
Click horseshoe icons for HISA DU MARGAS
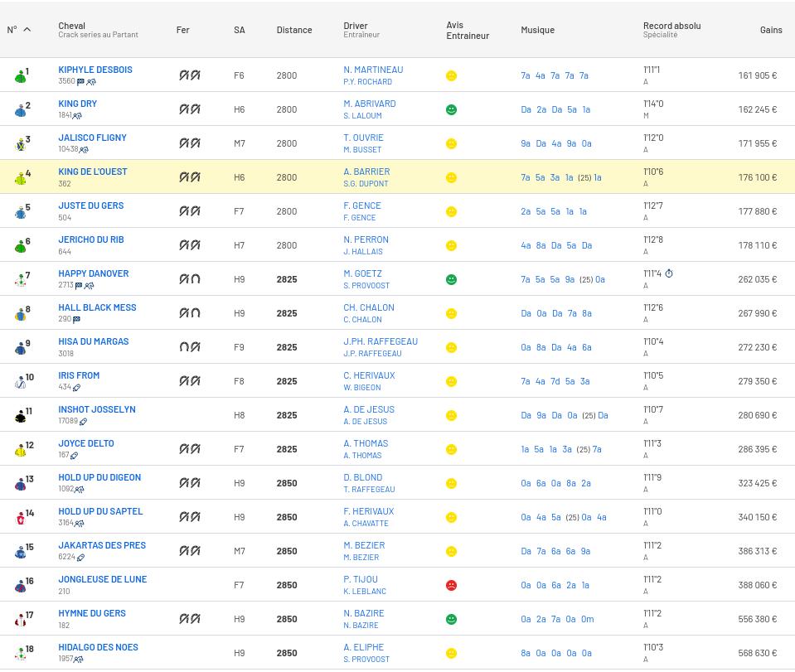point(190,347)
